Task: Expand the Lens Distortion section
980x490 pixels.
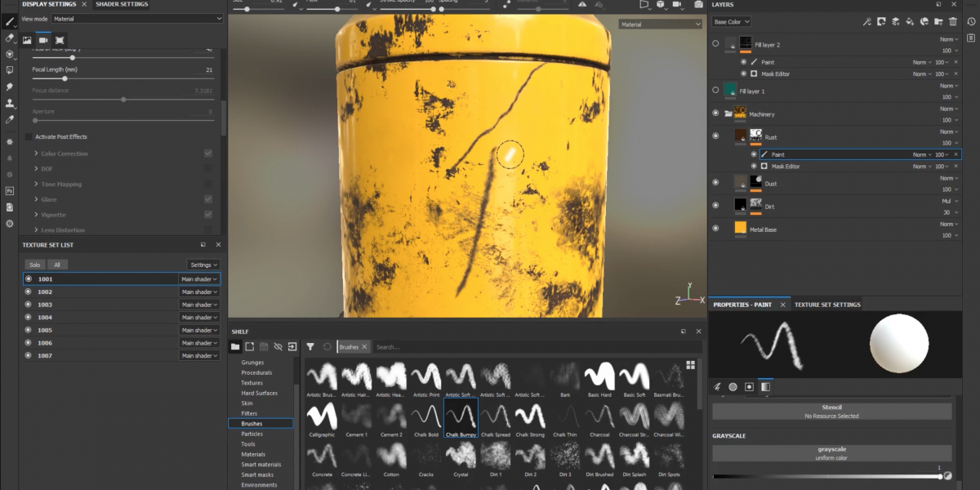Action: 37,230
